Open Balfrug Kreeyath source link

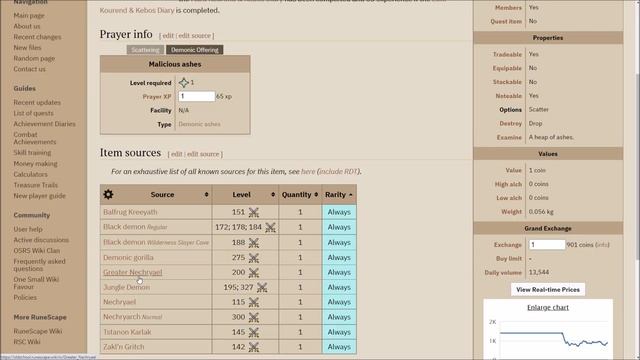130,212
